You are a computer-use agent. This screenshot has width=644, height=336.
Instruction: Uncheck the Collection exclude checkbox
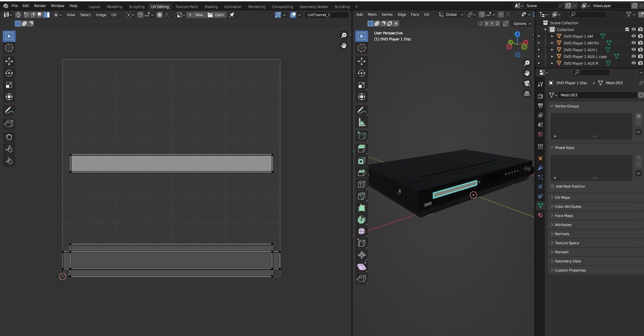pyautogui.click(x=627, y=30)
